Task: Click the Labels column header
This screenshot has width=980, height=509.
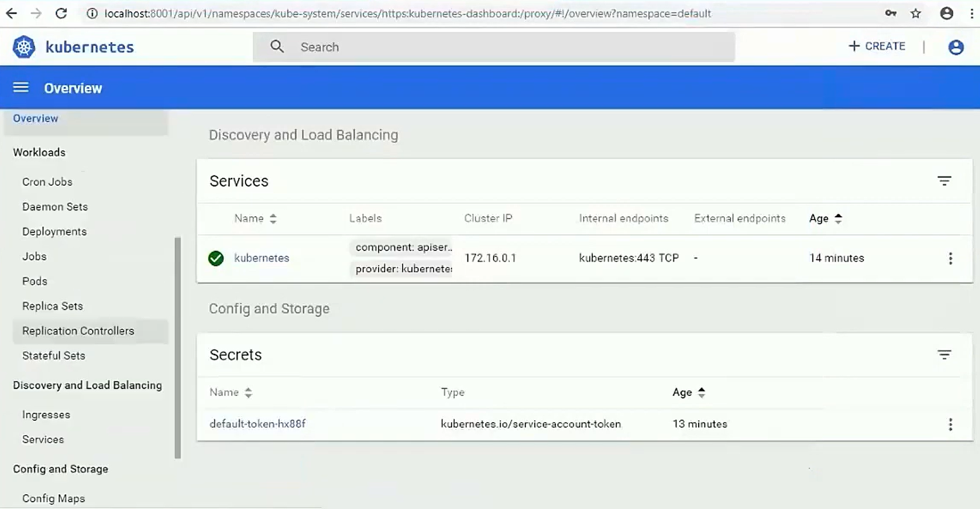Action: point(365,218)
